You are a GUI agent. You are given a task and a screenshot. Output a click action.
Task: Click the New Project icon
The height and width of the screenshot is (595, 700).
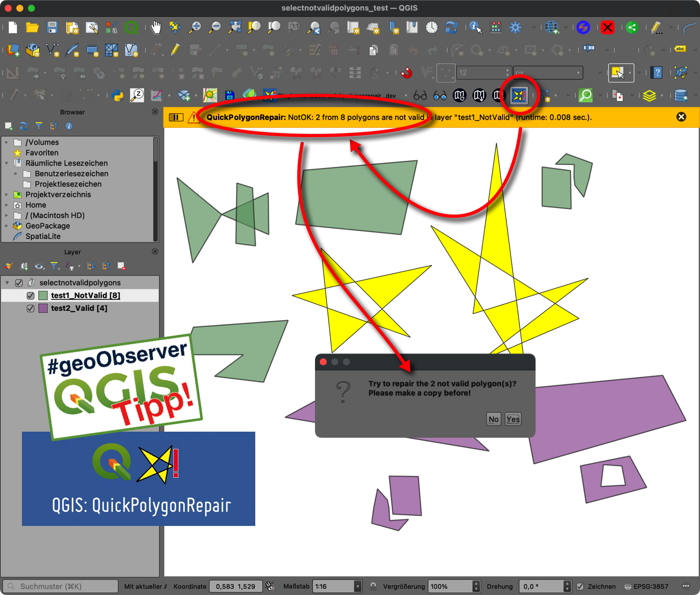[x=13, y=28]
